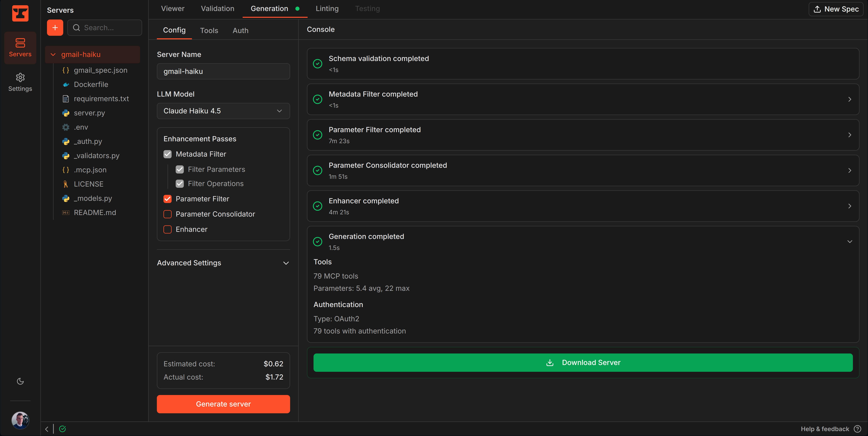
Task: Enable the Parameter Consolidator checkbox
Action: tap(168, 214)
